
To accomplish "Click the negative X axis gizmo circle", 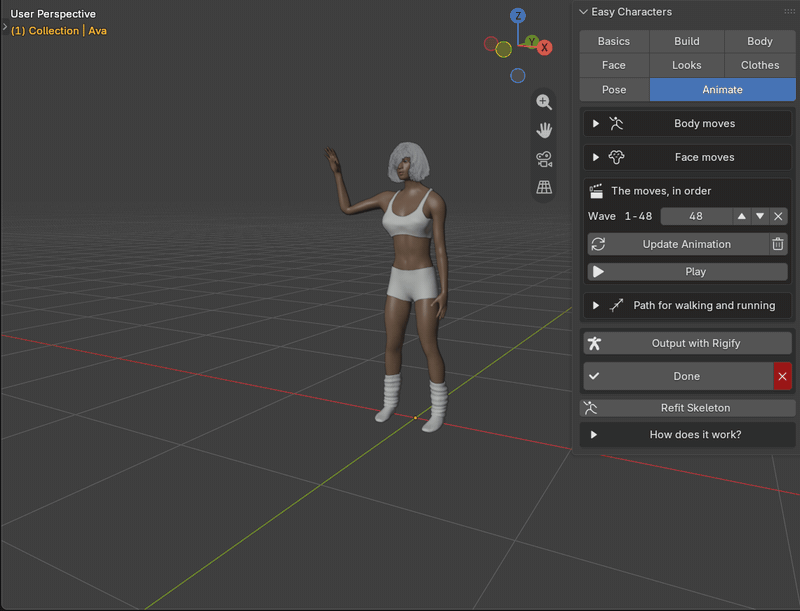I will click(x=491, y=44).
